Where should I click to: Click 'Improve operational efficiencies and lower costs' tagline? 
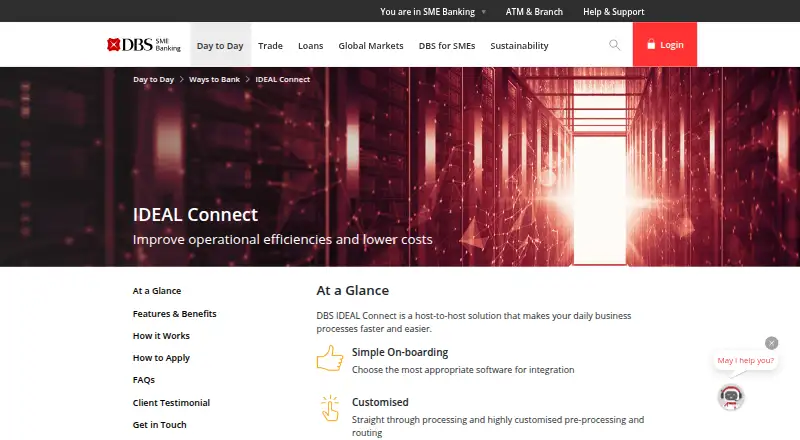(x=282, y=240)
